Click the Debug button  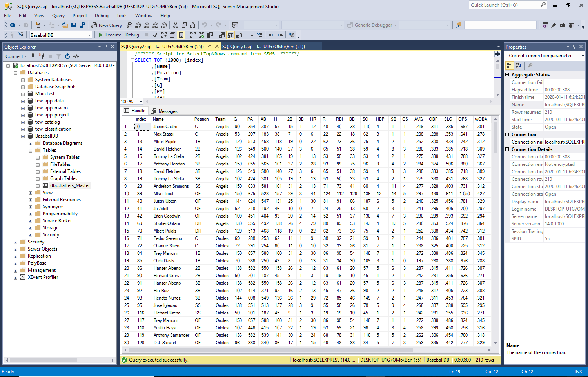click(132, 35)
